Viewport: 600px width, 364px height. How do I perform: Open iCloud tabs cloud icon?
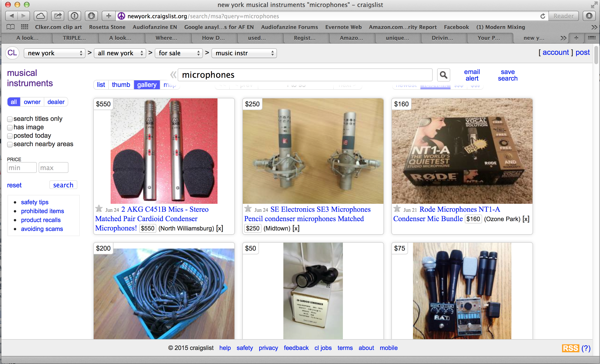40,16
